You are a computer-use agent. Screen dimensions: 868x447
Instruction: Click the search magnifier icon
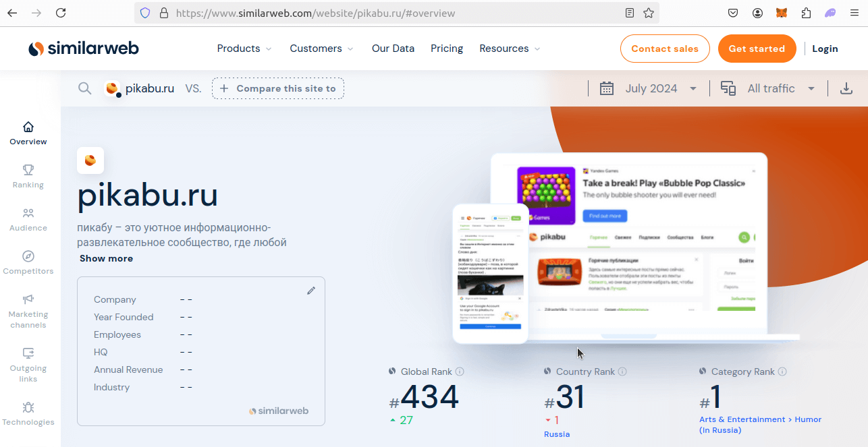point(84,88)
